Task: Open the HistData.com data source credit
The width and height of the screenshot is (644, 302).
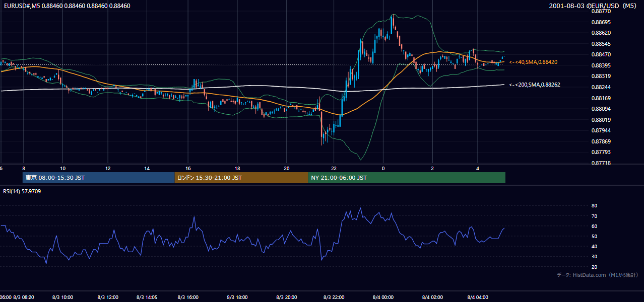Action: click(x=597, y=275)
